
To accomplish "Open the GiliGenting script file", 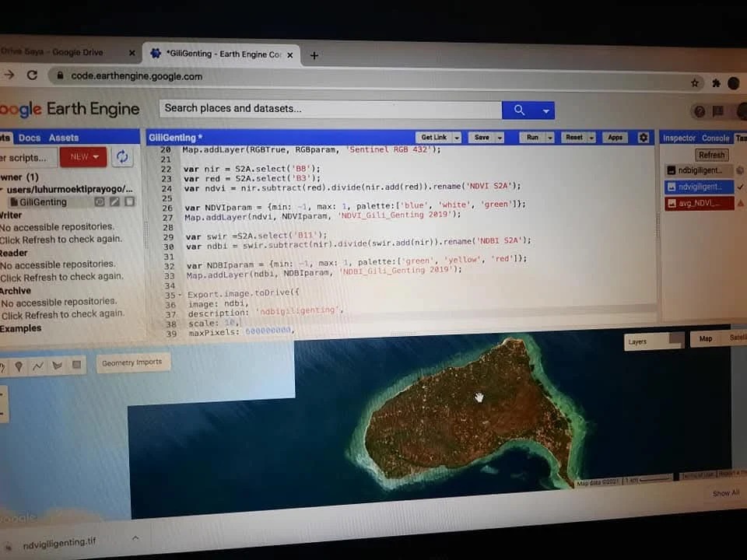I will [43, 202].
